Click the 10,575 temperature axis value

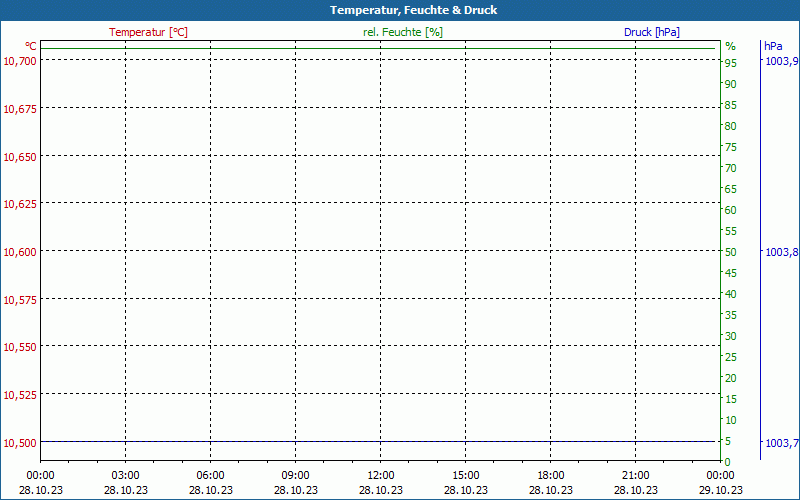(x=20, y=300)
